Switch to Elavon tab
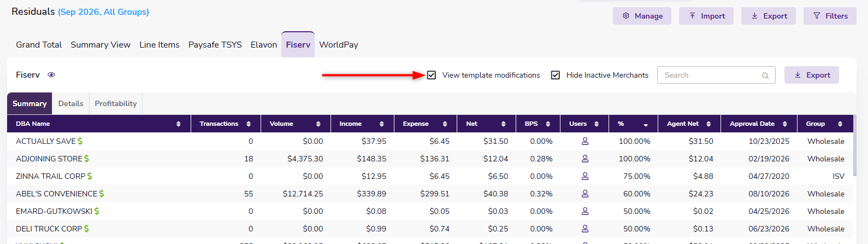 coord(264,45)
